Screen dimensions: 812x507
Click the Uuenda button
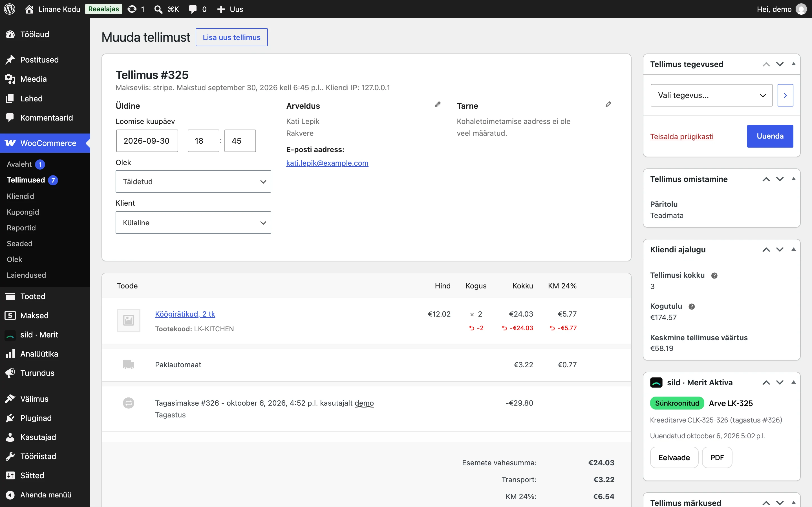[770, 136]
